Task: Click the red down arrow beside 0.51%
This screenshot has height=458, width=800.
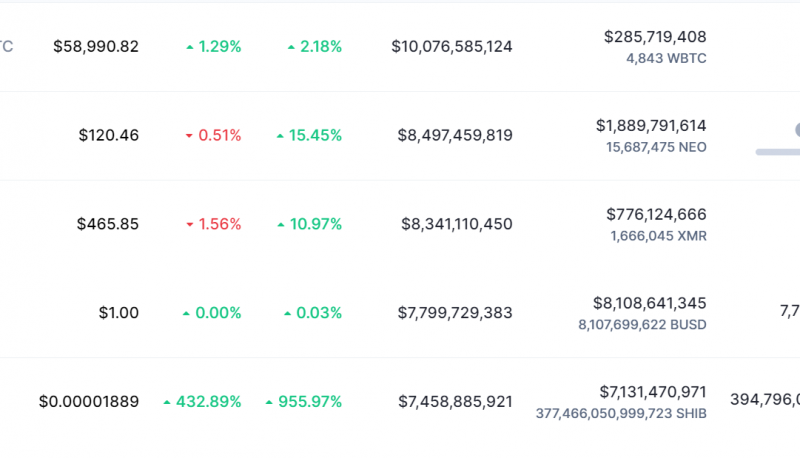Action: point(189,135)
